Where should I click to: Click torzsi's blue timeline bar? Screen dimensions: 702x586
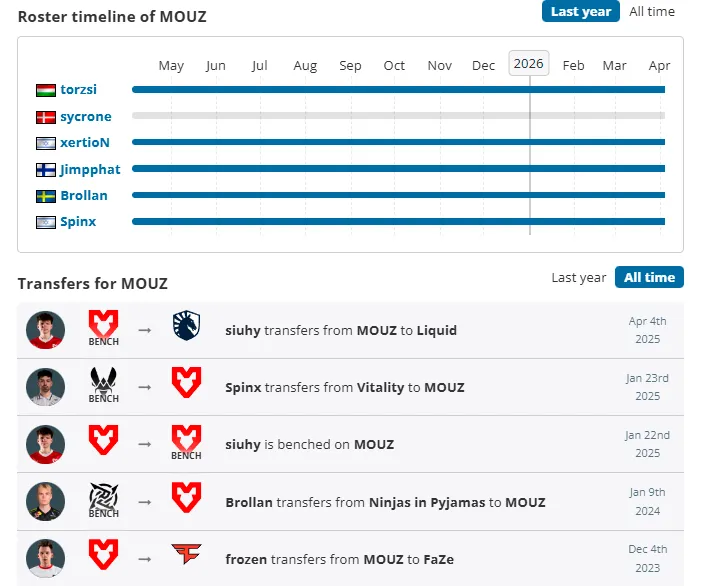point(398,90)
